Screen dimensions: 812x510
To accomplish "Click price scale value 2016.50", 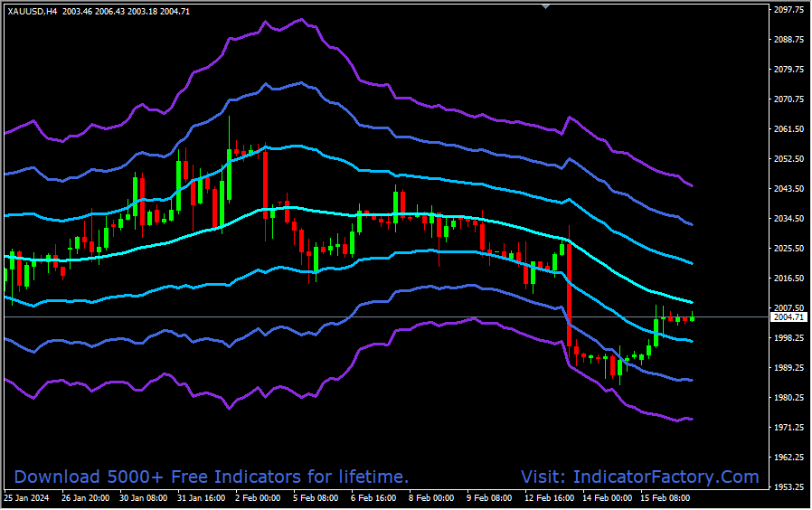I will click(788, 278).
